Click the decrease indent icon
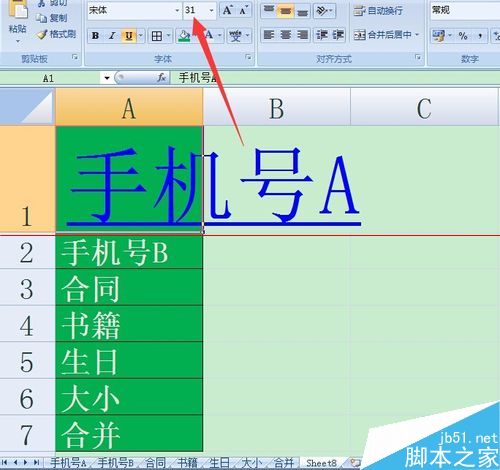The image size is (500, 470). (x=322, y=35)
